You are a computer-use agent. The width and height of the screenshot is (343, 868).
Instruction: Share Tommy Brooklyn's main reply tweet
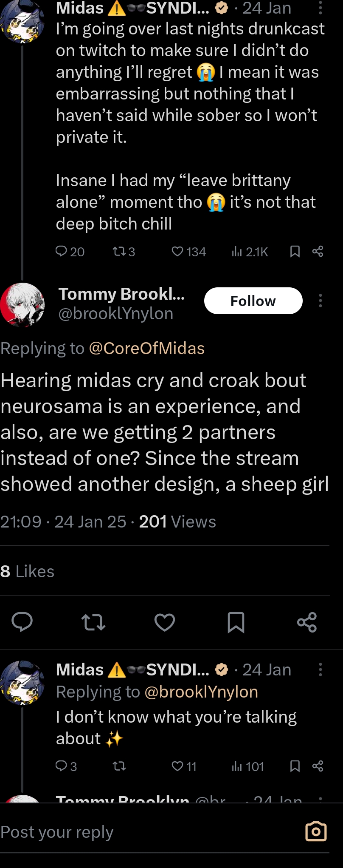[307, 622]
